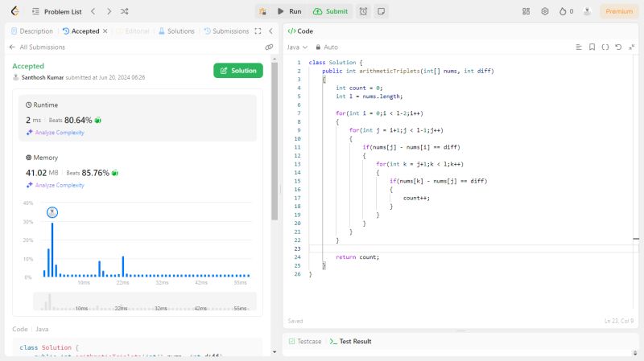Open the settings gear icon
This screenshot has height=361, width=644.
pyautogui.click(x=545, y=11)
